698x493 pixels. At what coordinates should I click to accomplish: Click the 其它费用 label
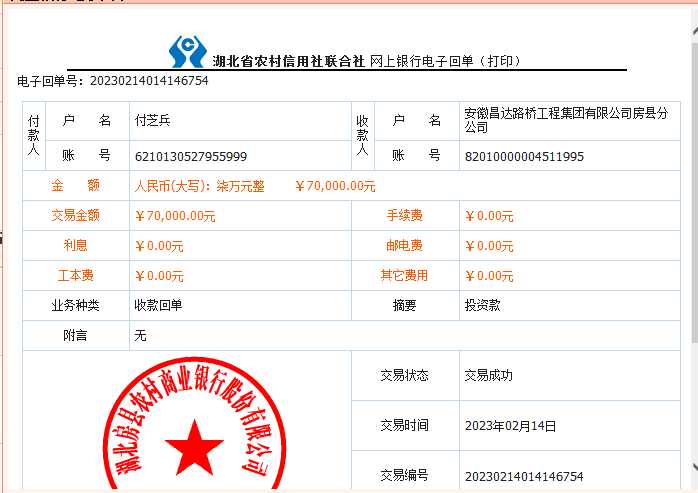[x=404, y=276]
